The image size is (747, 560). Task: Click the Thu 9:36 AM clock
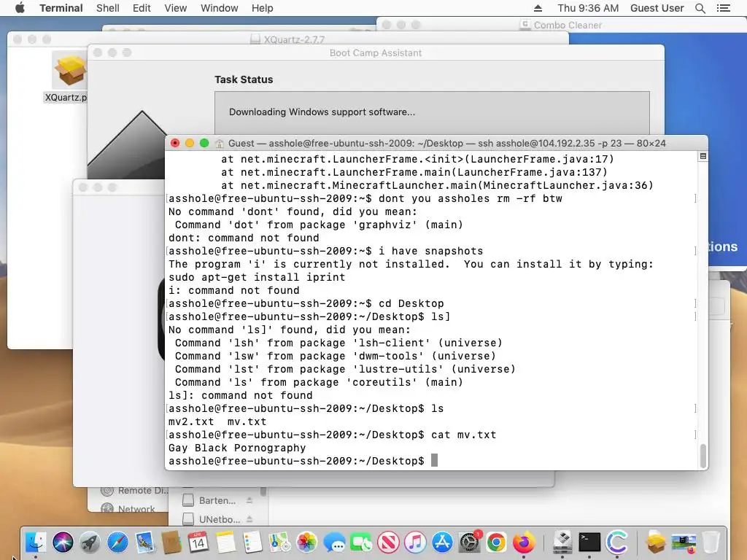coord(588,8)
